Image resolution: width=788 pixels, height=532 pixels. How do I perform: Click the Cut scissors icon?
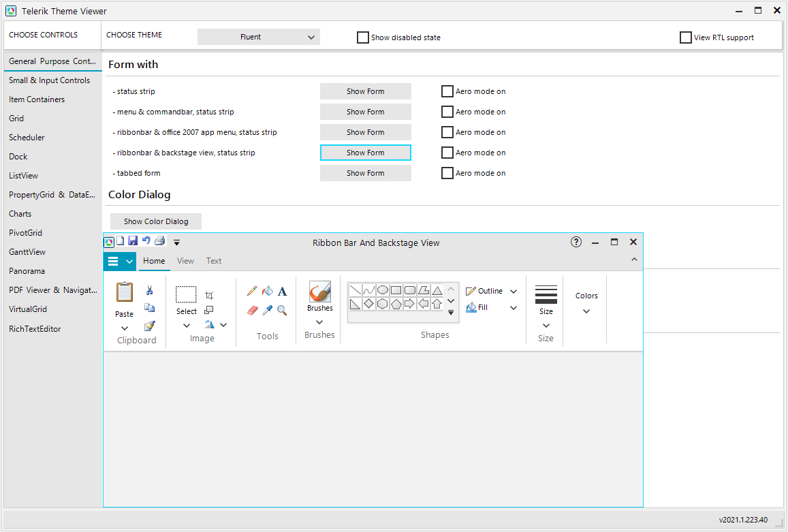(x=149, y=290)
